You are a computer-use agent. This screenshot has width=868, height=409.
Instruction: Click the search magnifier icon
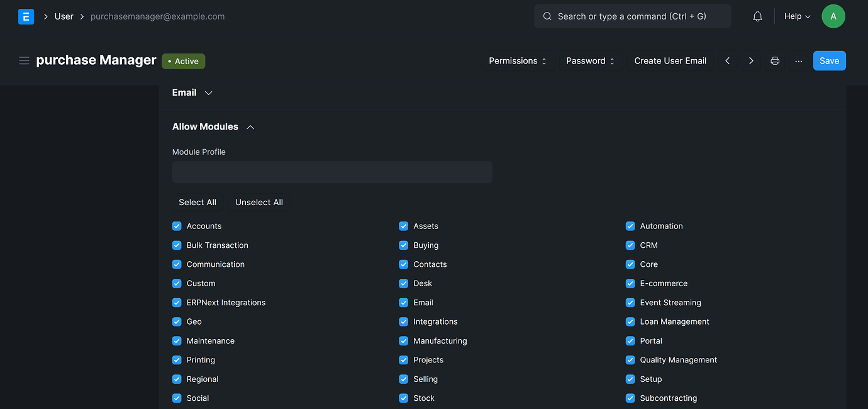click(547, 16)
